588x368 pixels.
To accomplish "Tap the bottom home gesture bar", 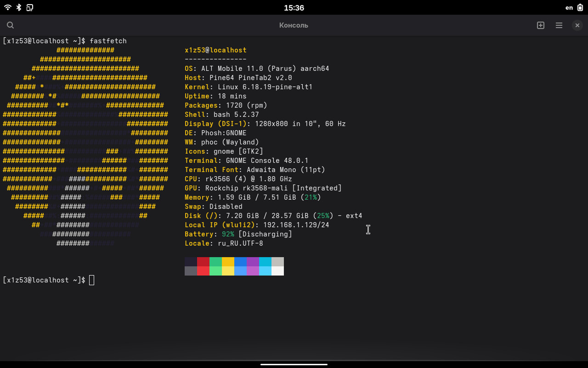I will [x=294, y=364].
